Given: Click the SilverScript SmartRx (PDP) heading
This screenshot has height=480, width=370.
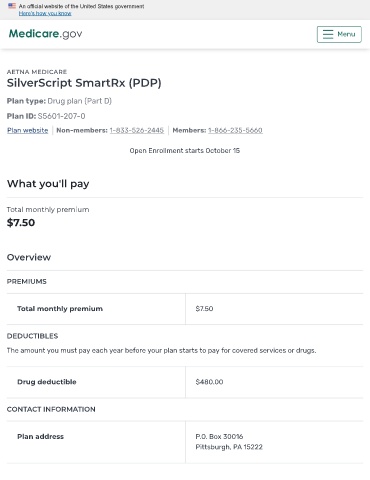Looking at the screenshot, I should pyautogui.click(x=84, y=83).
